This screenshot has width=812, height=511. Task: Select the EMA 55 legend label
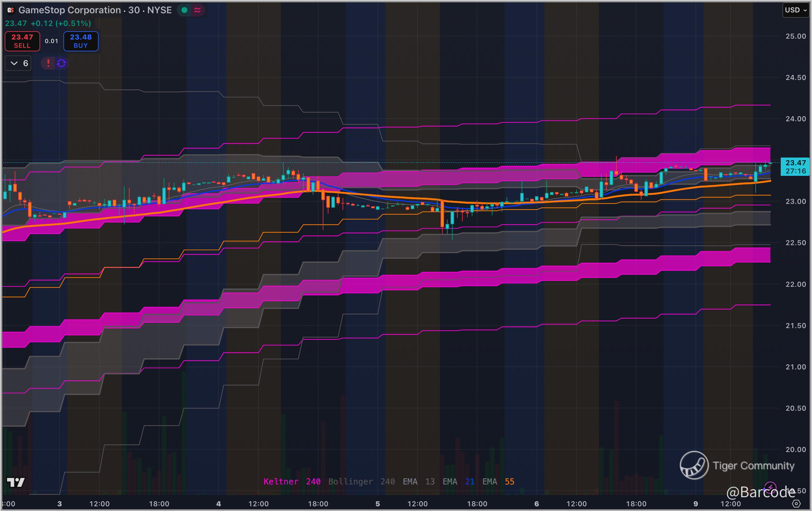point(498,481)
